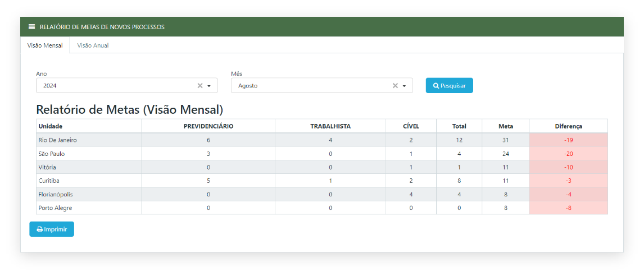The height and width of the screenshot is (276, 644).
Task: Open the Mês dropdown caret arrow
Action: coord(404,86)
